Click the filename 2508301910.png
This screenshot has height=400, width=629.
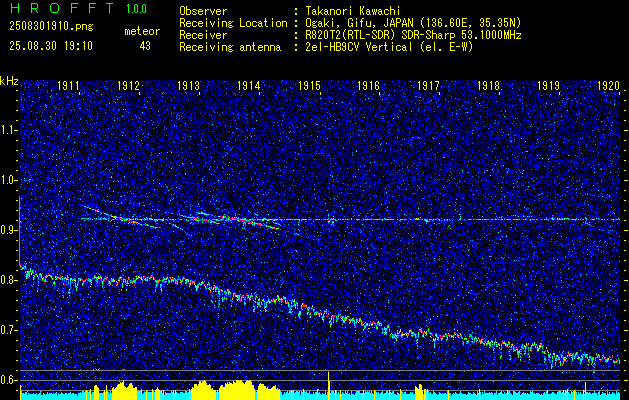point(51,27)
